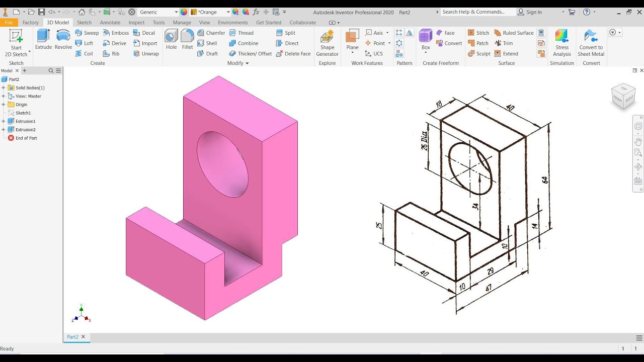This screenshot has height=362, width=644.
Task: Choose the Loft command
Action: (x=84, y=43)
